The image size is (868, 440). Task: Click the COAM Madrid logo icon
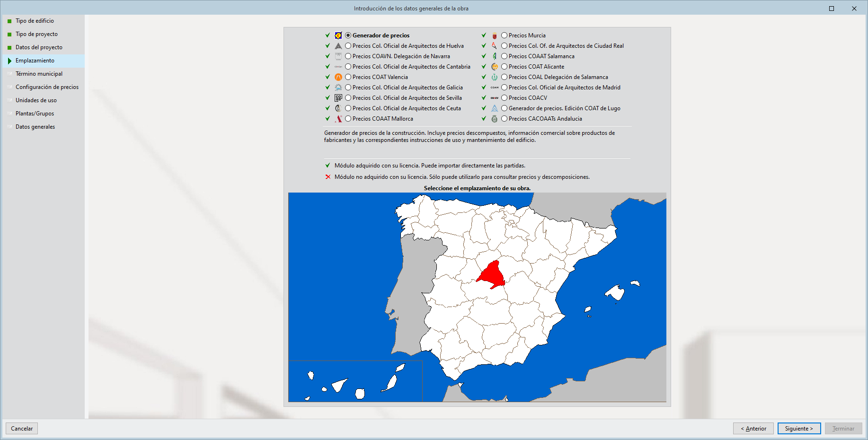click(x=495, y=88)
